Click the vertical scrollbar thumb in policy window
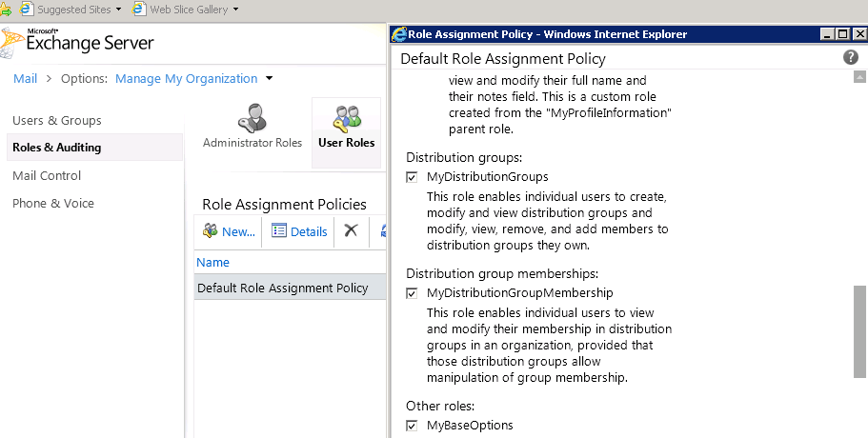 pos(859,331)
